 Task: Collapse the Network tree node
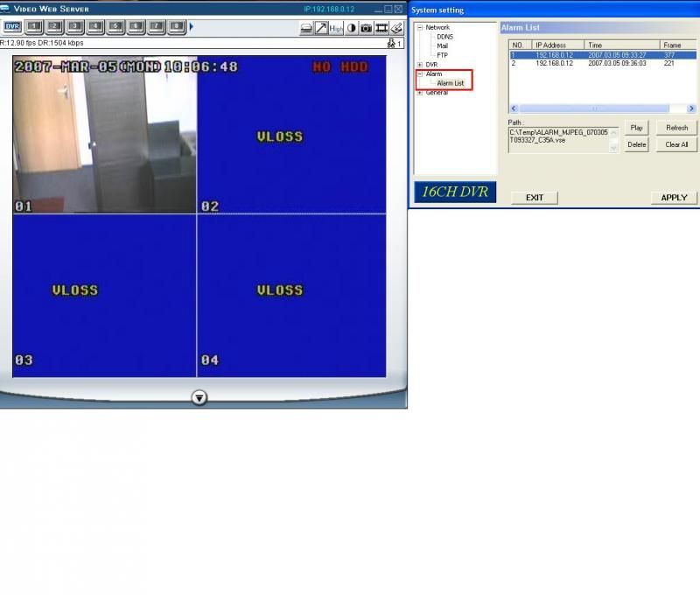(420, 28)
